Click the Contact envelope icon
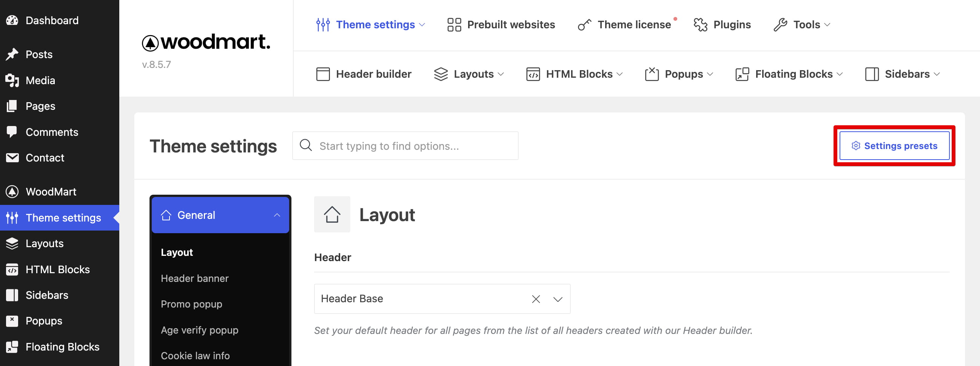Viewport: 980px width, 366px height. [x=12, y=157]
